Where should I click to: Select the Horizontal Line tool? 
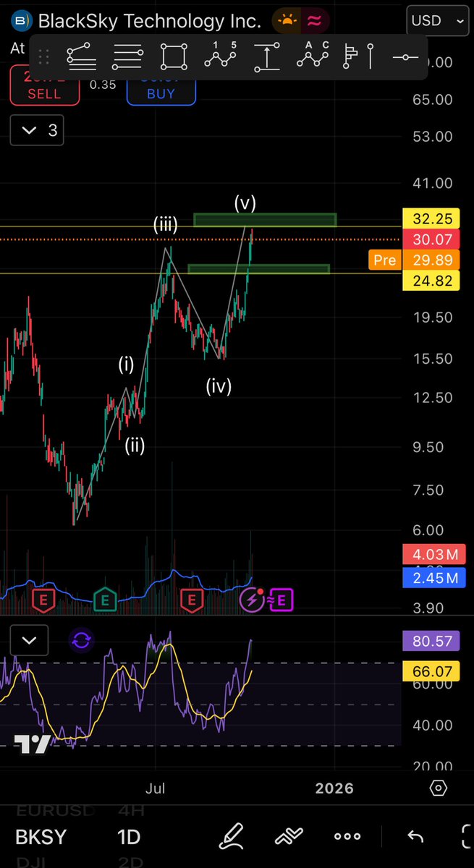[405, 56]
